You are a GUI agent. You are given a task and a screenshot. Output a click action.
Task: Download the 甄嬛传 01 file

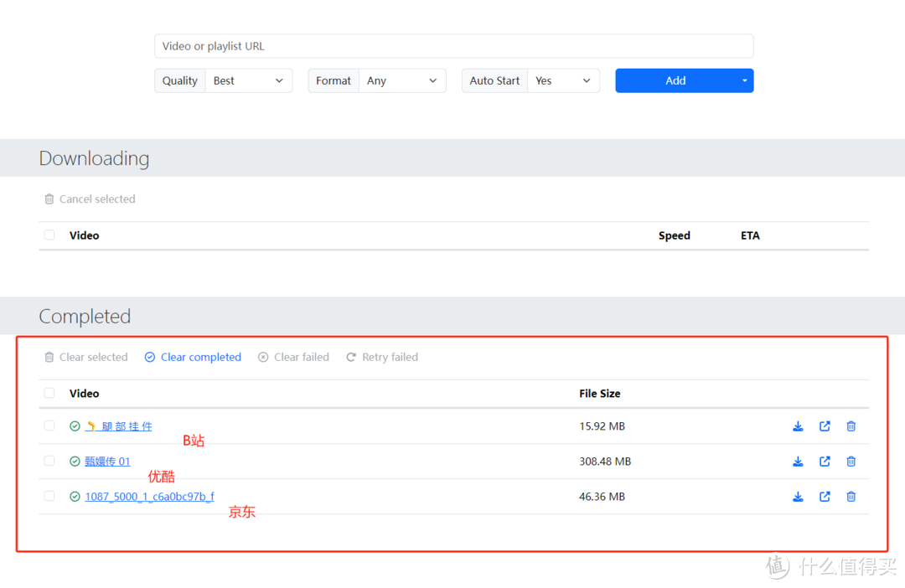point(798,462)
